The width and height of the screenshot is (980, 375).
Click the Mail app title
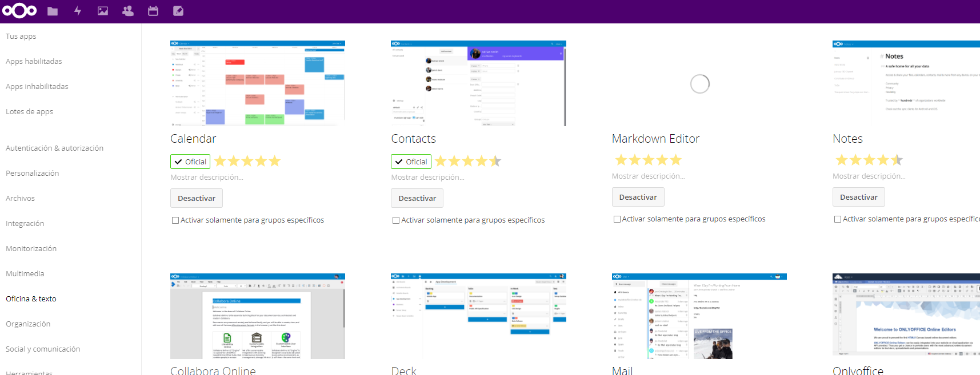(622, 370)
